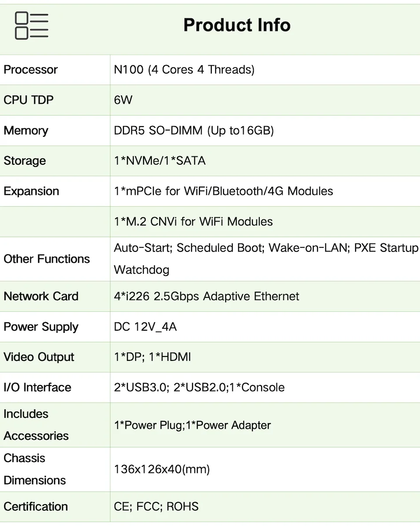420x526 pixels.
Task: Click the DDR5 SO-DIMM memory value
Action: tap(194, 131)
